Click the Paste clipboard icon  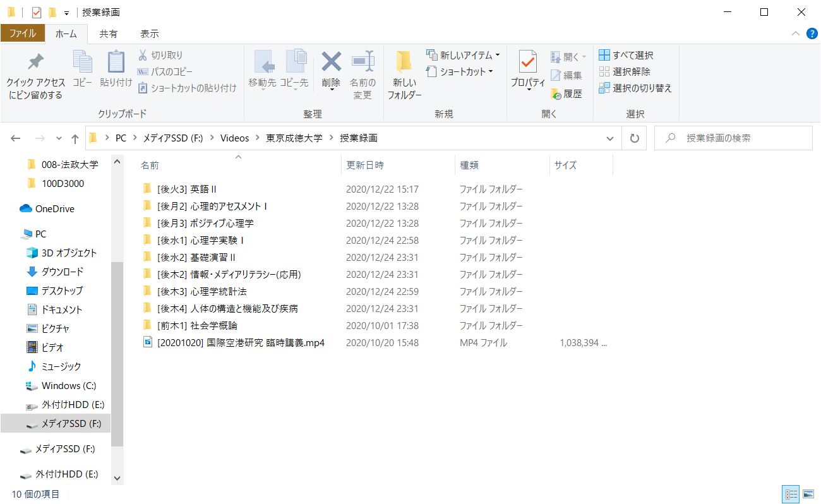tap(116, 63)
